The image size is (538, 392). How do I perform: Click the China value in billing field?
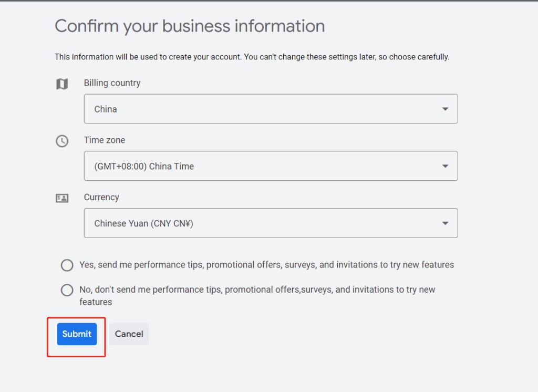[x=106, y=109]
